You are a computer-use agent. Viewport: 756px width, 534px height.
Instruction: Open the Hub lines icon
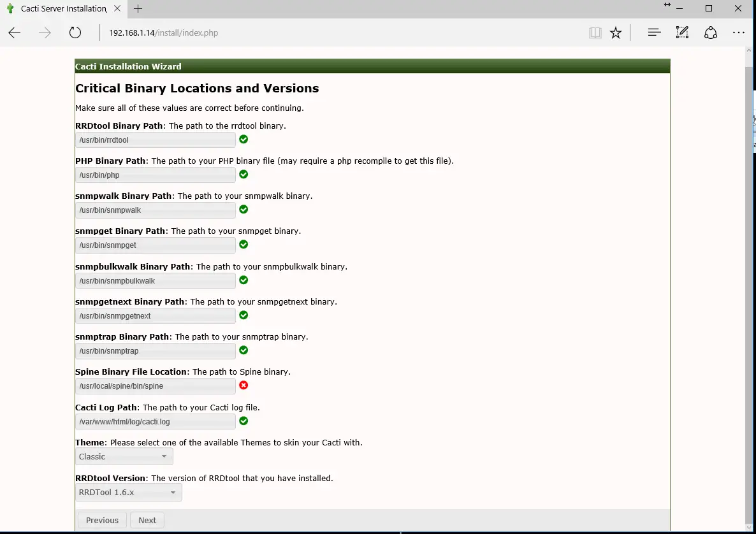[x=654, y=32]
